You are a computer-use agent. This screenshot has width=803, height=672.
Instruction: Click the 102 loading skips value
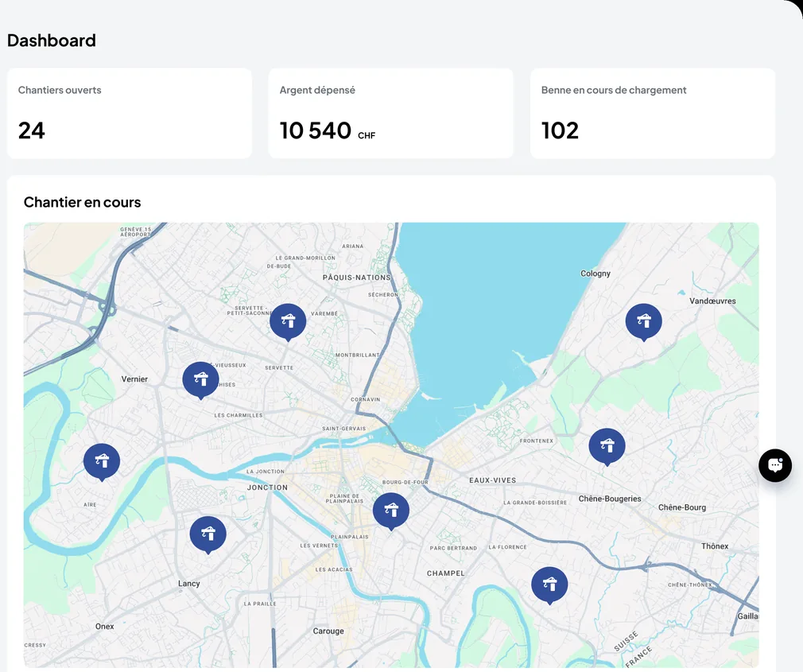pos(560,130)
